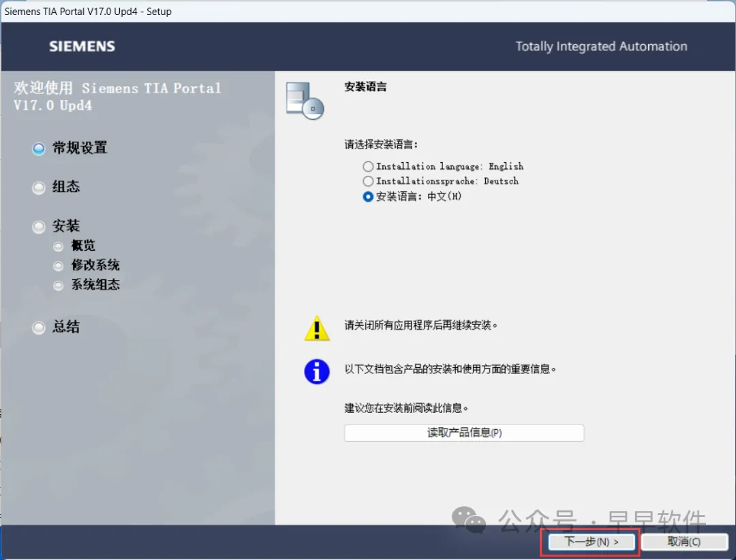The image size is (736, 560).
Task: Click the 请选择安装语言 prompt text
Action: 381,144
